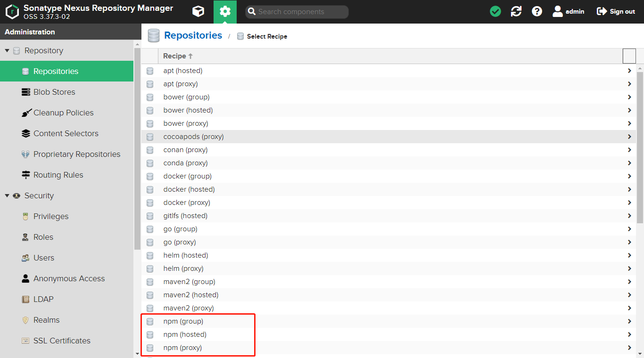The width and height of the screenshot is (644, 358).
Task: Click the Repositories database icon in breadcrumb
Action: click(x=154, y=36)
